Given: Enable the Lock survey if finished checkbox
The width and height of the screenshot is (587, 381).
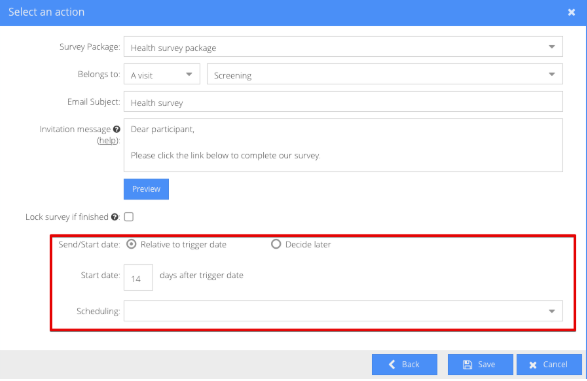Looking at the screenshot, I should [129, 217].
